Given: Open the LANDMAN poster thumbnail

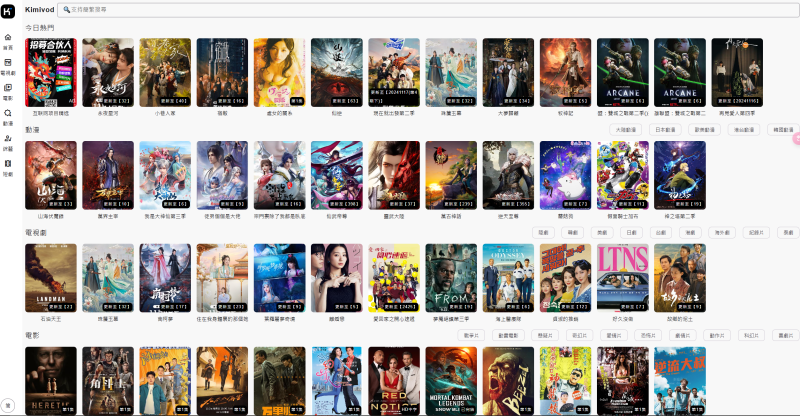Looking at the screenshot, I should (51, 277).
